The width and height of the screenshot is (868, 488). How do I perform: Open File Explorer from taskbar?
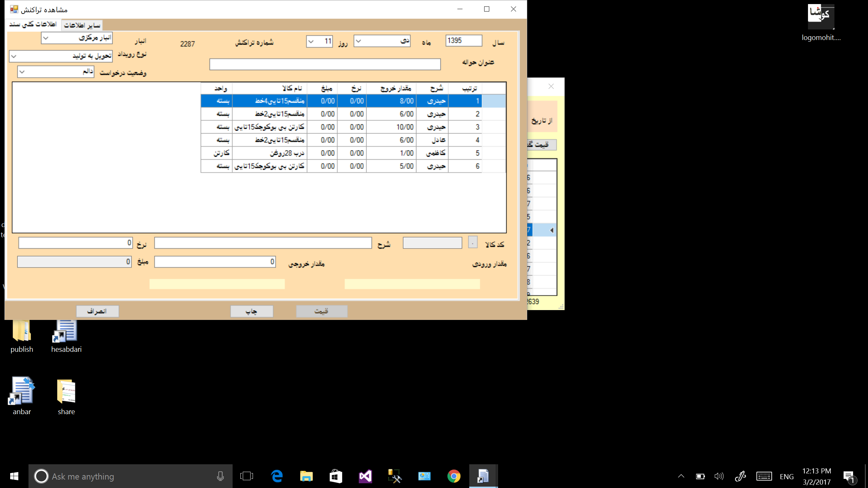click(x=306, y=476)
